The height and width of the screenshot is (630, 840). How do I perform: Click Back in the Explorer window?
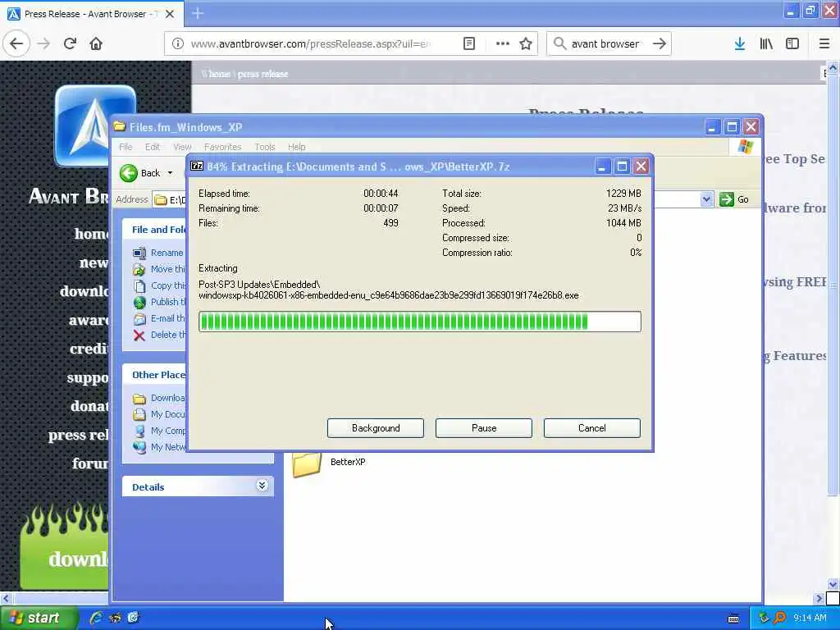click(x=139, y=173)
